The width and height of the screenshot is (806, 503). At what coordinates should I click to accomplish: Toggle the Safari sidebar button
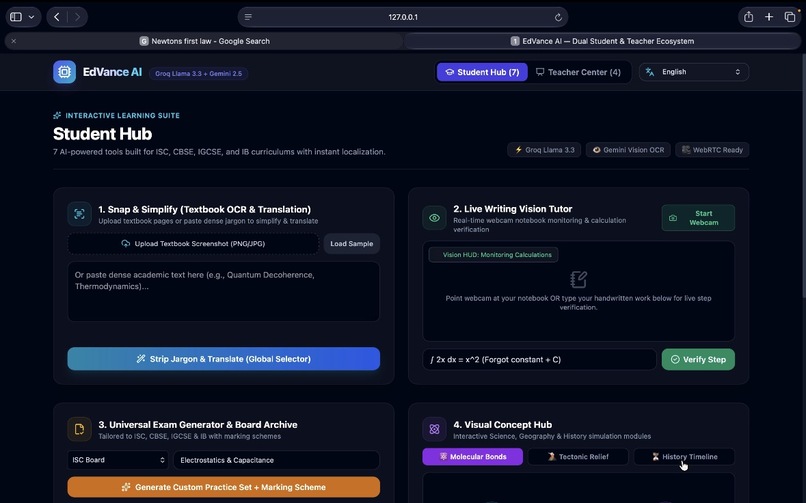[x=16, y=17]
